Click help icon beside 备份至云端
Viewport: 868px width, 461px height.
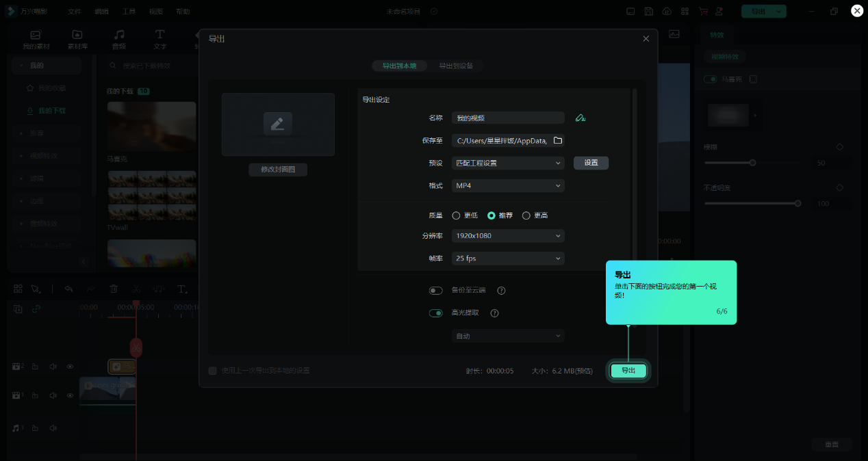(x=501, y=291)
